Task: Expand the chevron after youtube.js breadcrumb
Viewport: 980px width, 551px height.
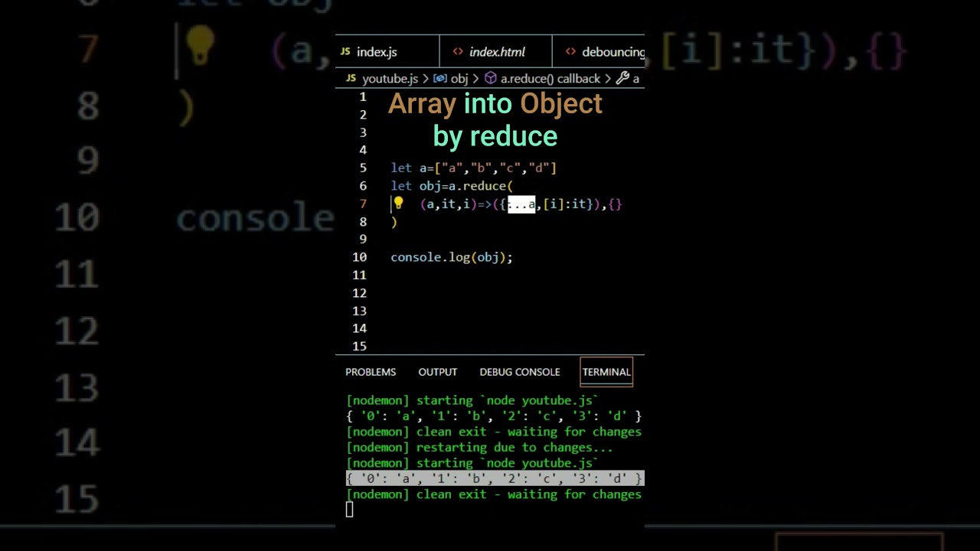Action: coord(426,79)
